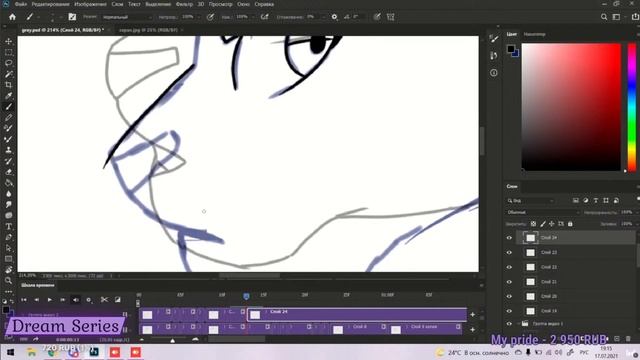
Task: Click inside the red color picker field
Action: pyautogui.click(x=571, y=107)
